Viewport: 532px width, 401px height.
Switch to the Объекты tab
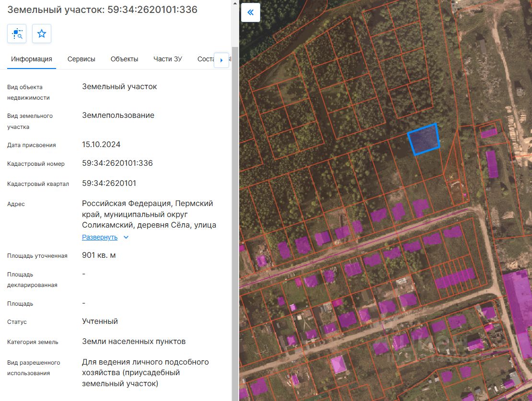pyautogui.click(x=124, y=59)
